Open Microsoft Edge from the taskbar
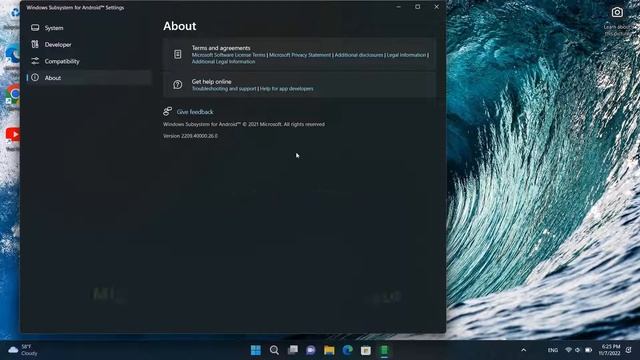The width and height of the screenshot is (640, 360). pos(347,350)
